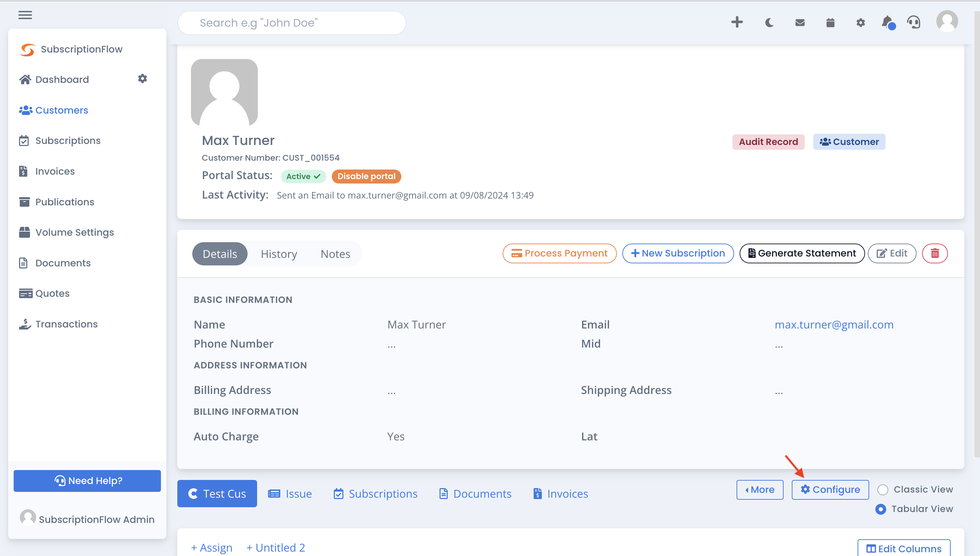Screen dimensions: 980x556
Task: View notifications via the bell icon
Action: point(887,23)
